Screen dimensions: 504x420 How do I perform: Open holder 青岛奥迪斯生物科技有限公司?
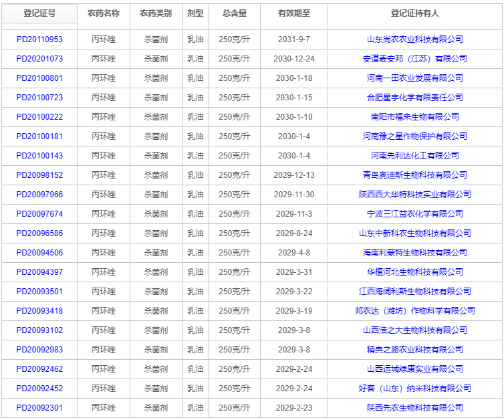415,175
